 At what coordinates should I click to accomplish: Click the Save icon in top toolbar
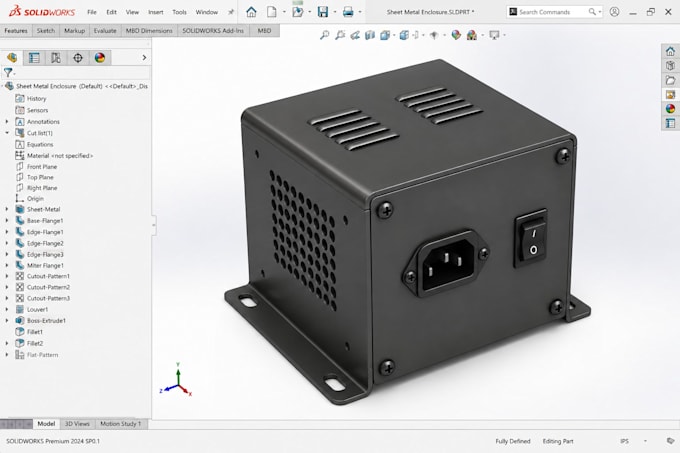tap(323, 12)
